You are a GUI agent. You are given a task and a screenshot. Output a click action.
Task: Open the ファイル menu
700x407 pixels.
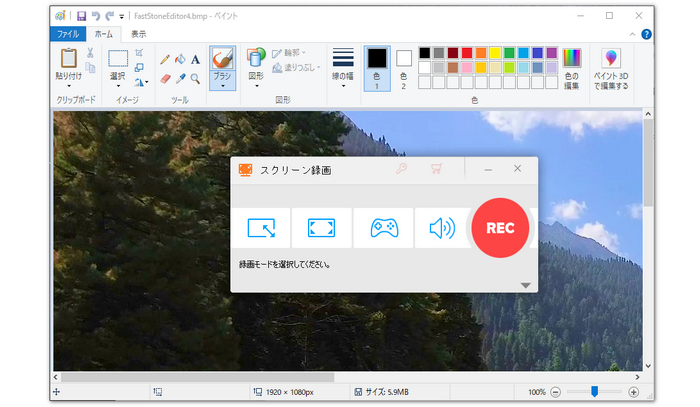(x=67, y=33)
